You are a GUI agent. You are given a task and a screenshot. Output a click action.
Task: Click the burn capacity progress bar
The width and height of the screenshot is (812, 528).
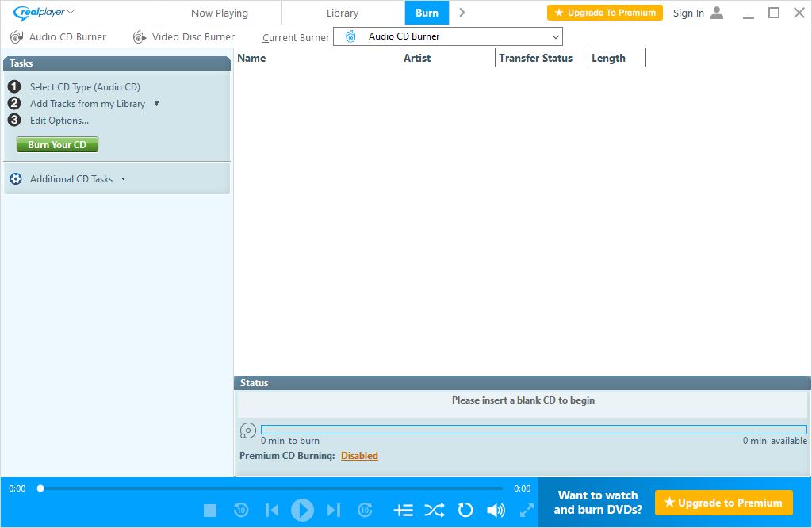[x=534, y=430]
